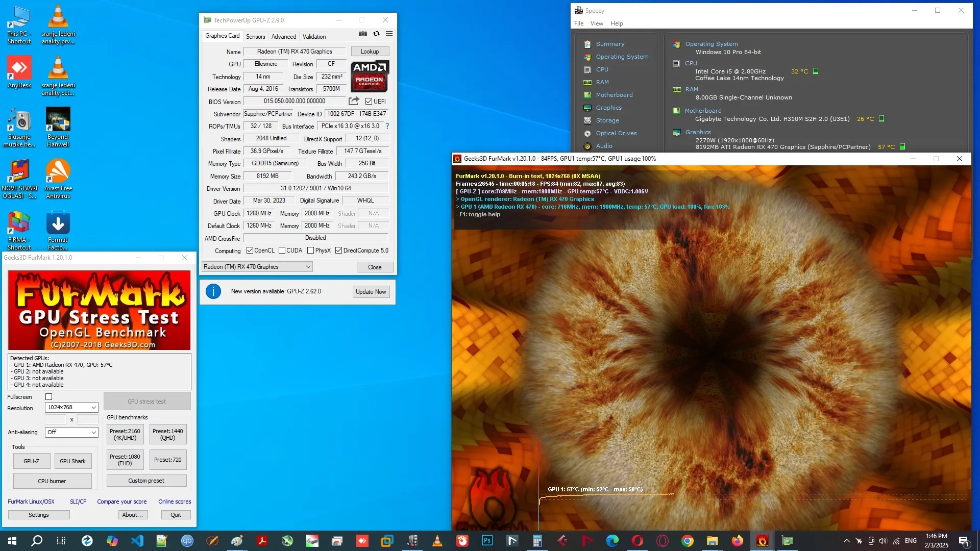Select Optical Drives in Speccy sidebar

pyautogui.click(x=616, y=133)
